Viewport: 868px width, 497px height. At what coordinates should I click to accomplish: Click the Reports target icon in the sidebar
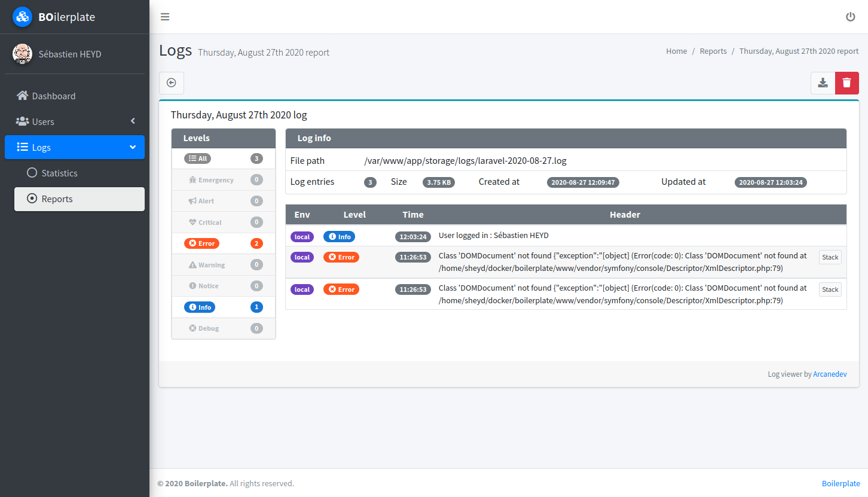tap(32, 199)
